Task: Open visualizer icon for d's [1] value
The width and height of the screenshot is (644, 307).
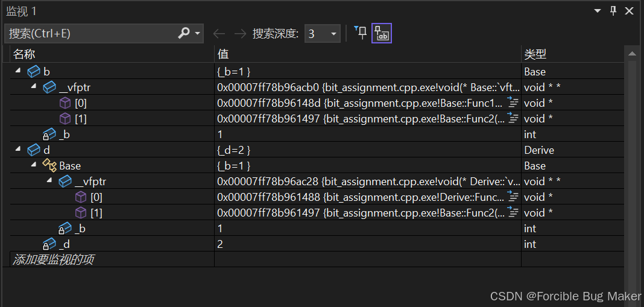Action: point(513,212)
